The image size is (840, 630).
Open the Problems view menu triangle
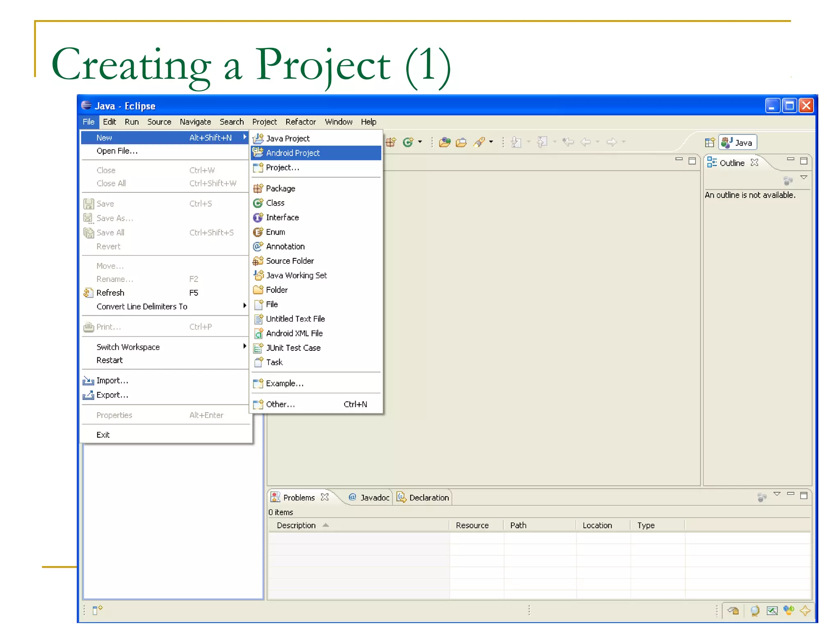pos(777,494)
